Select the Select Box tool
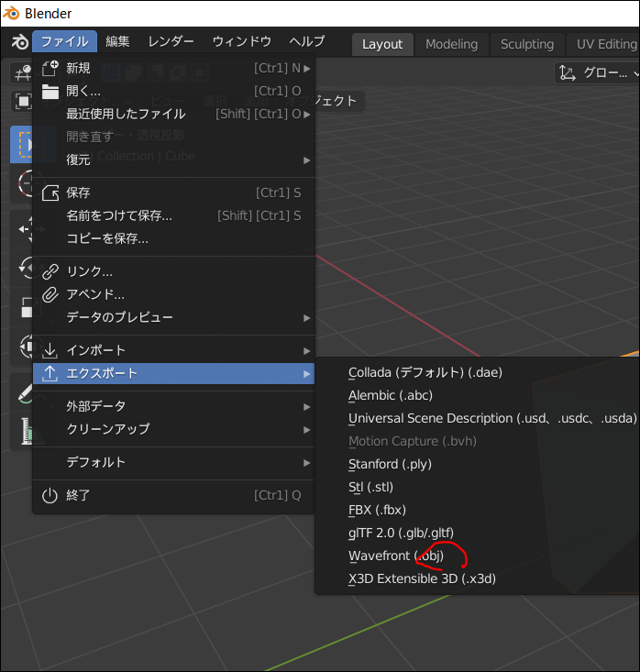Image resolution: width=640 pixels, height=672 pixels. (x=22, y=145)
